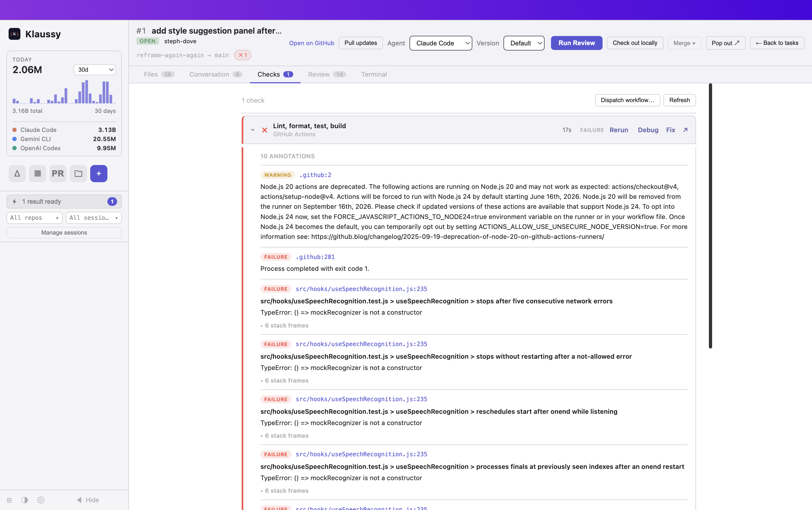The width and height of the screenshot is (812, 510).
Task: Open the triangle view icon in sidebar
Action: 17,174
